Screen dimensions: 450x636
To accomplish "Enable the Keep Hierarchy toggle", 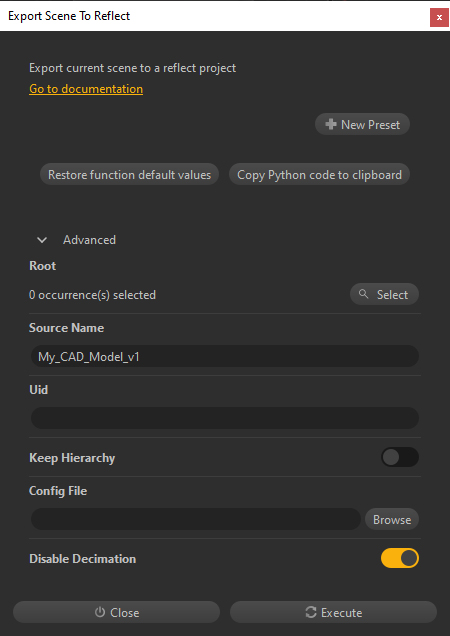I will 400,457.
